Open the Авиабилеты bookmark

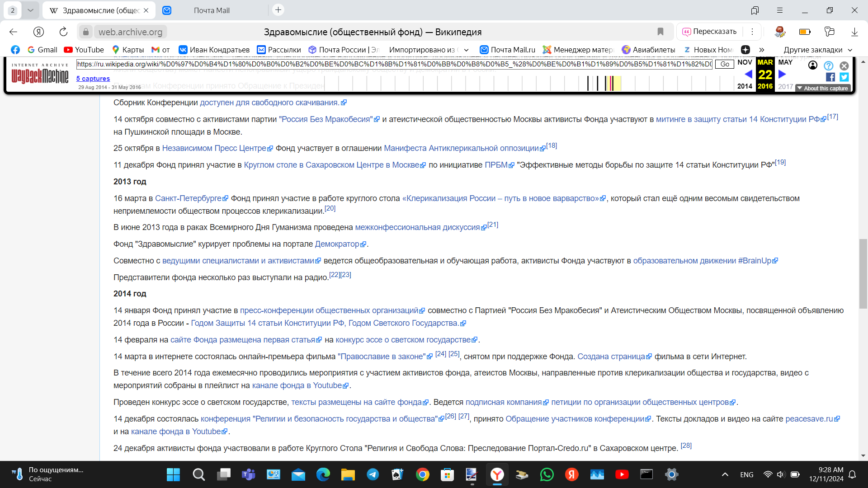(648, 50)
